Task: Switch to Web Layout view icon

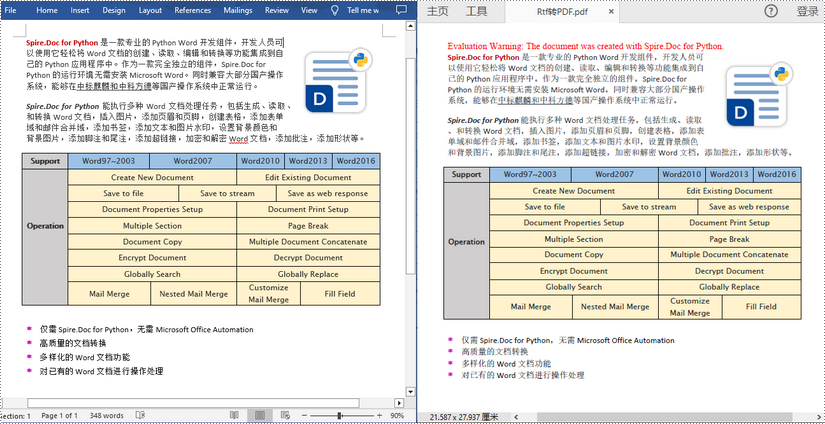Action: (x=285, y=415)
